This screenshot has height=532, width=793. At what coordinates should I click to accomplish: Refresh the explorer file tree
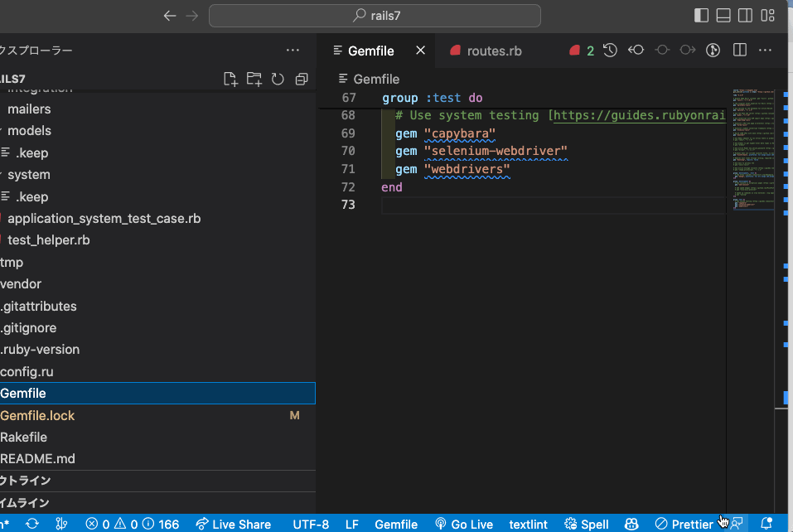[278, 79]
